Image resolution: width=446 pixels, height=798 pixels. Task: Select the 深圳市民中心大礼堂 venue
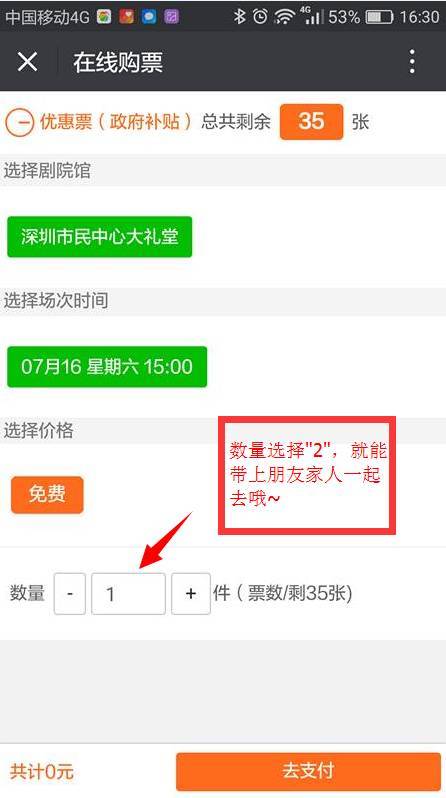coord(99,237)
